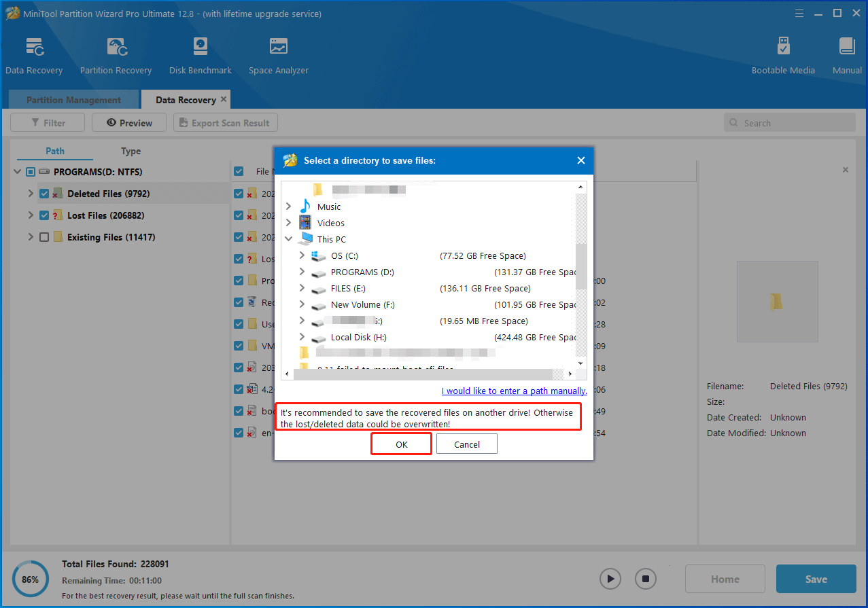Uncheck the Deleted Files (9792) checkbox
The width and height of the screenshot is (868, 608).
[x=44, y=194]
